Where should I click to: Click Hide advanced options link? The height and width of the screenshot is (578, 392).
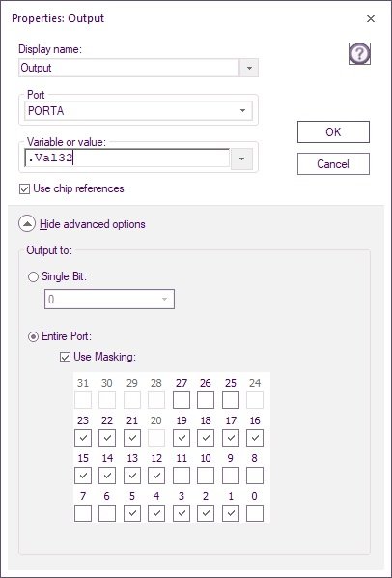93,224
